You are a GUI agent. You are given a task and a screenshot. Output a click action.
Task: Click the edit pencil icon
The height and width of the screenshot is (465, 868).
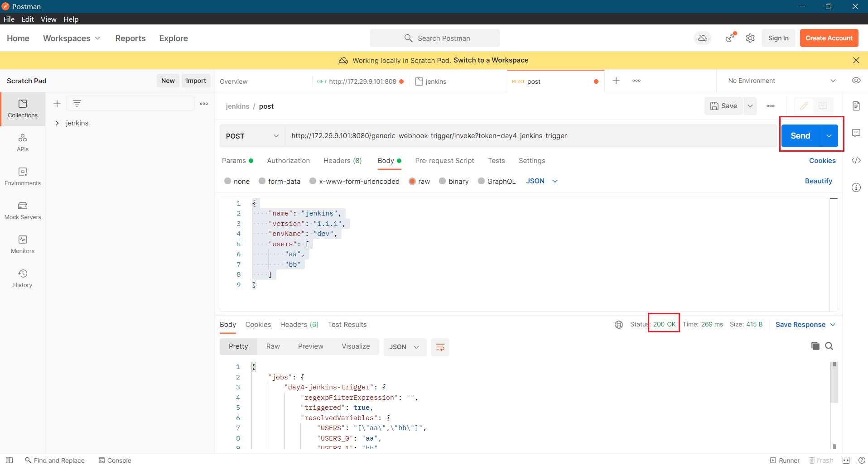pos(804,106)
